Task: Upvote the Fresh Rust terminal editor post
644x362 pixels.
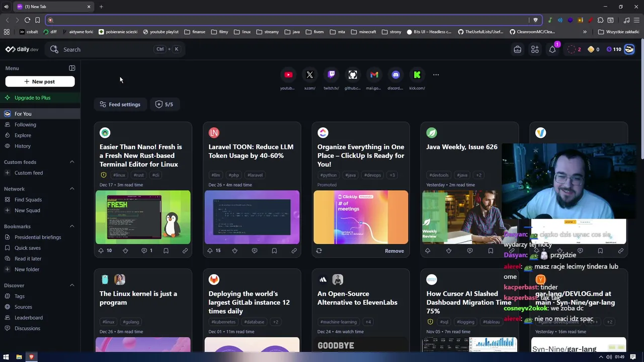Action: pos(101,250)
